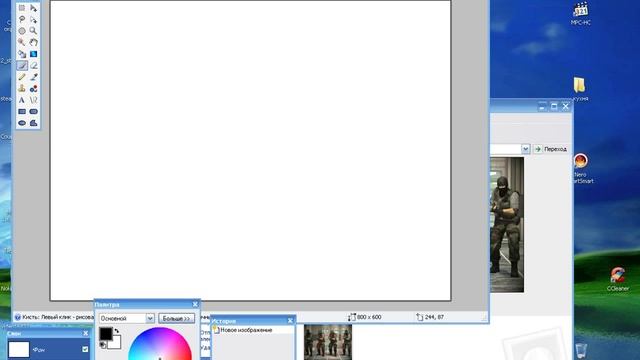640x360 pixels.
Task: Select the Paintbrush tool
Action: [22, 65]
